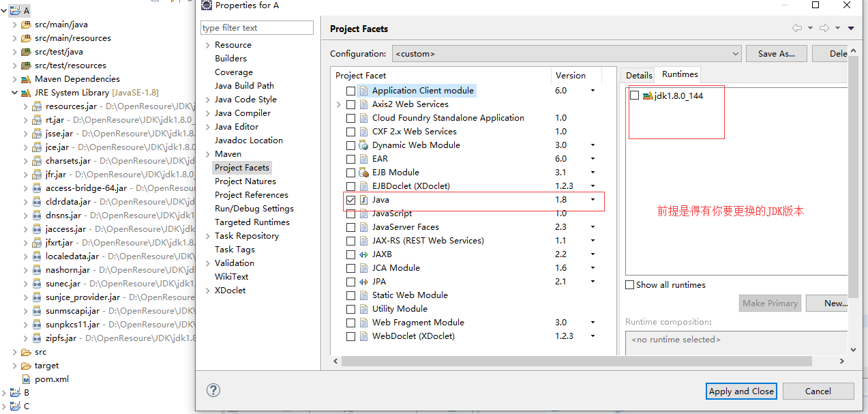
Task: Click the help question mark icon
Action: [x=213, y=390]
